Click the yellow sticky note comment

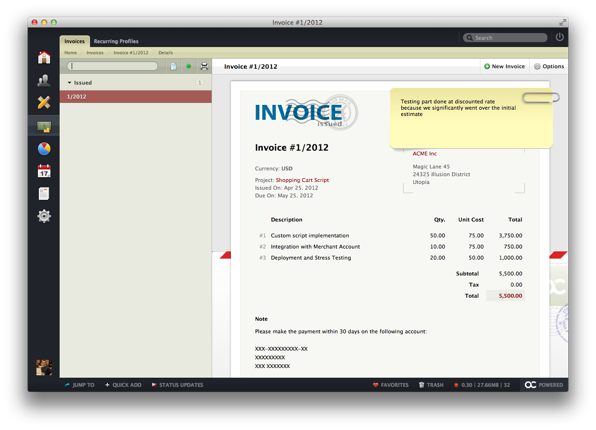[471, 118]
